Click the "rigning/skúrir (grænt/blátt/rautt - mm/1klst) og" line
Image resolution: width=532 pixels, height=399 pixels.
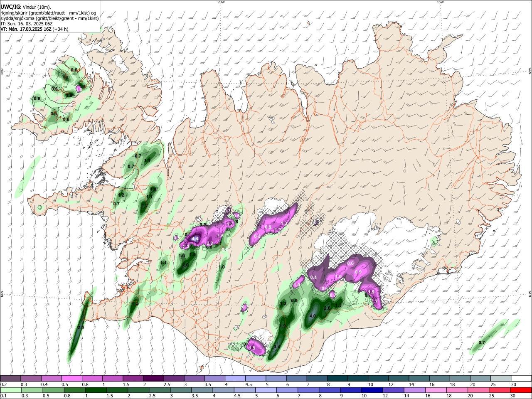coord(48,12)
